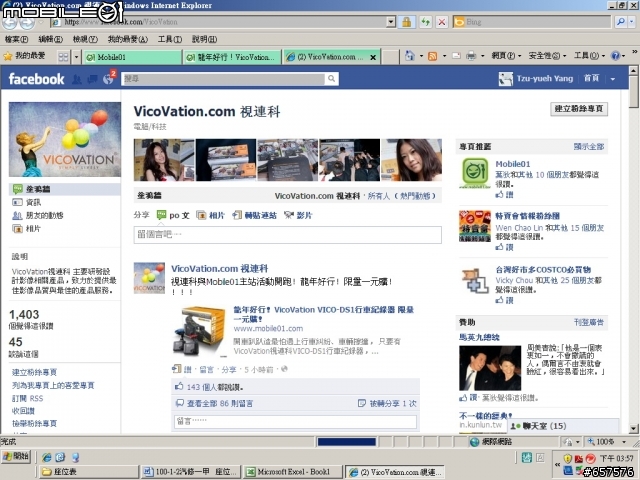Open Bing search provider dropdown

[x=632, y=22]
